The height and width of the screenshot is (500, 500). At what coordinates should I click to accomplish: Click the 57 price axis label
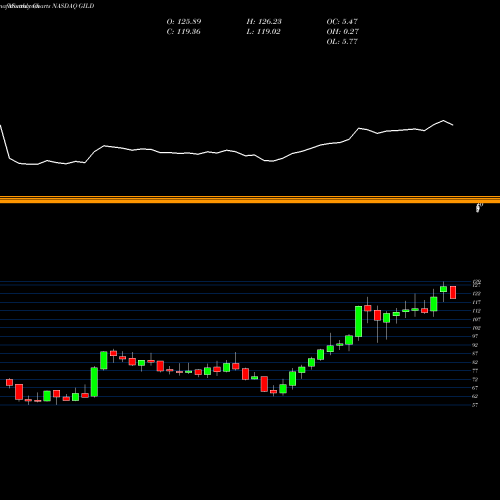click(476, 405)
